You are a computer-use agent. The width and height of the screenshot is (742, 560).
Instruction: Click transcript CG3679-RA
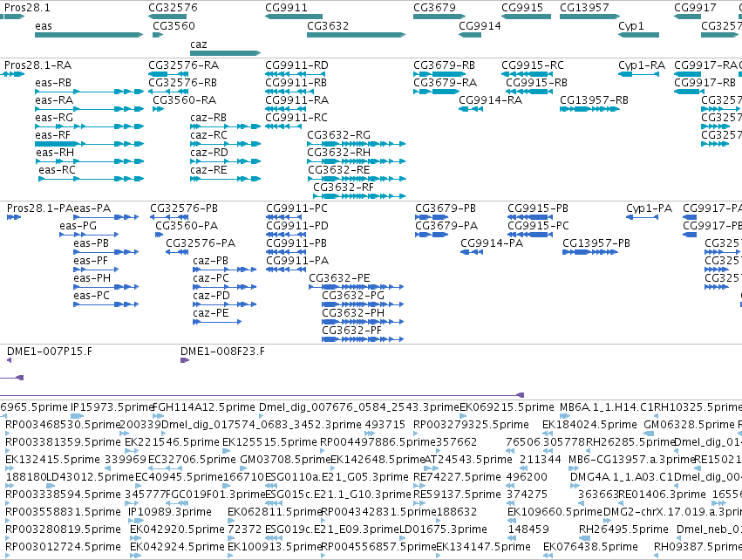[x=436, y=92]
